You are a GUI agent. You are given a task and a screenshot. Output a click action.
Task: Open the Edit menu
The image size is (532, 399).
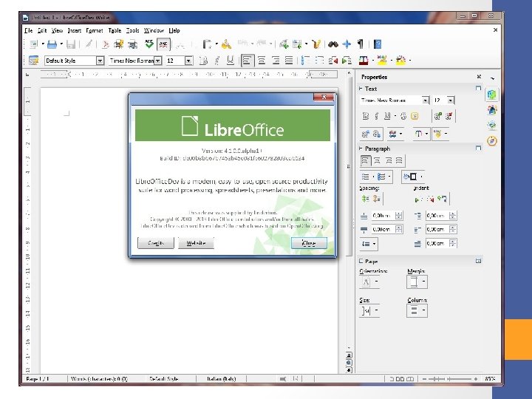click(x=42, y=30)
